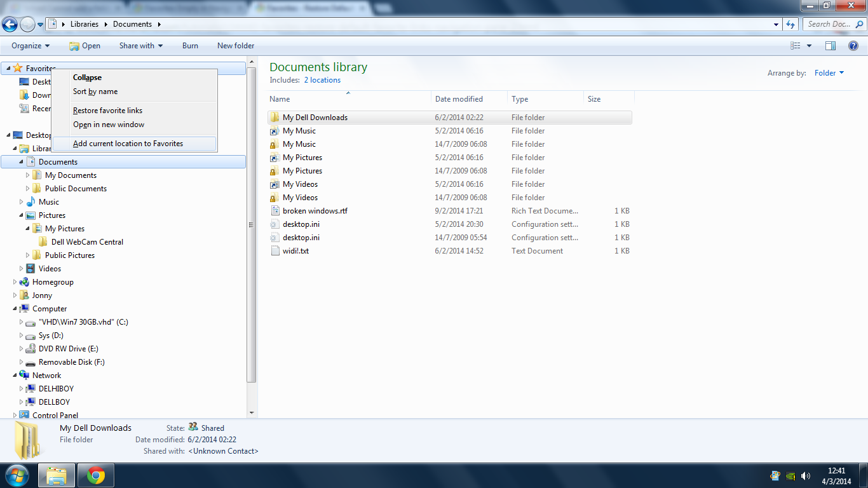Select the broken windows.rtf file icon
868x488 pixels.
pyautogui.click(x=275, y=211)
